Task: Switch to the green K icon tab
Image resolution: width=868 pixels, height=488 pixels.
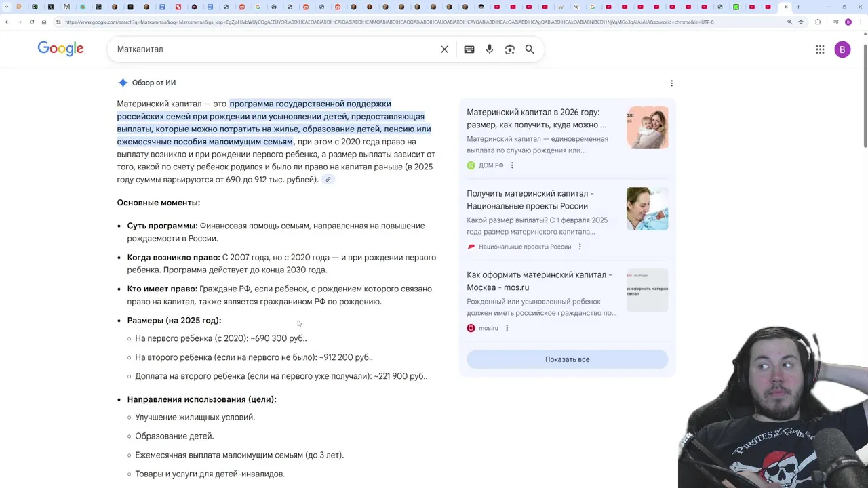Action: tap(736, 7)
